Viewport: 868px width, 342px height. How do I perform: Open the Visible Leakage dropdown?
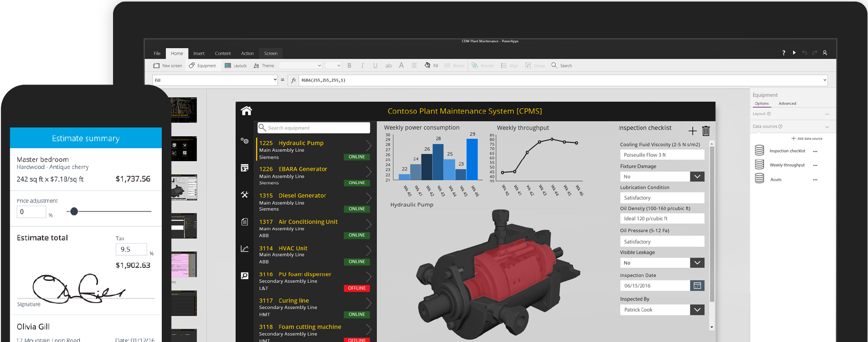tap(697, 263)
